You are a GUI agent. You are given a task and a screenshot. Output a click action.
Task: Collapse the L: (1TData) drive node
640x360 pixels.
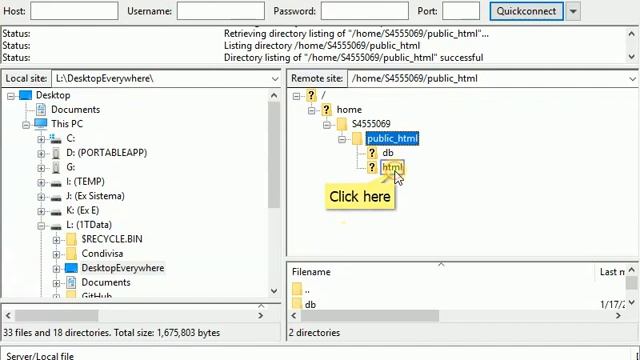[x=41, y=225]
